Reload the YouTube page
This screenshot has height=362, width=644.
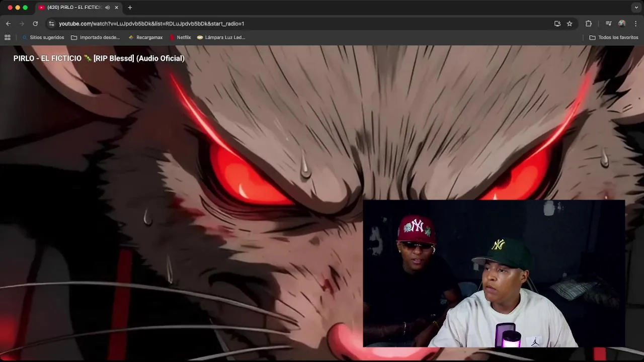coord(35,24)
